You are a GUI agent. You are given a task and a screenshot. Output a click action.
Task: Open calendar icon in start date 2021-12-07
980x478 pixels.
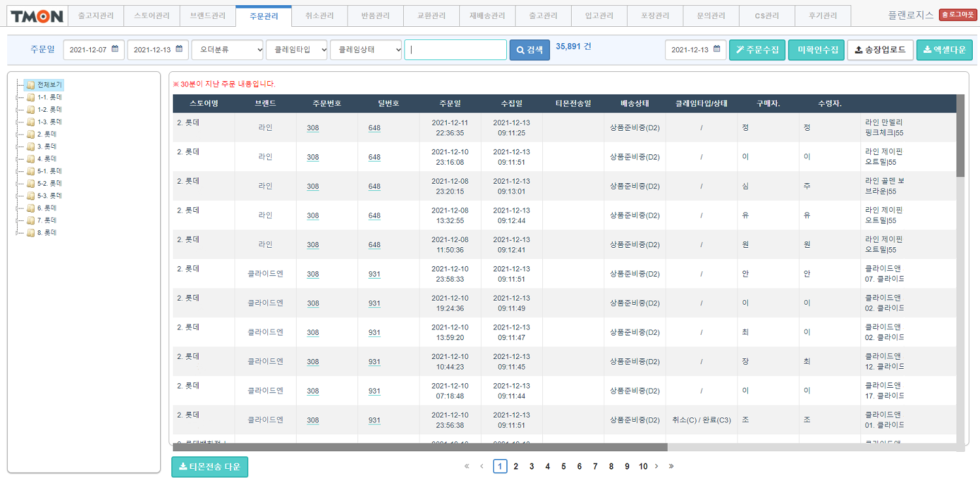tap(115, 49)
